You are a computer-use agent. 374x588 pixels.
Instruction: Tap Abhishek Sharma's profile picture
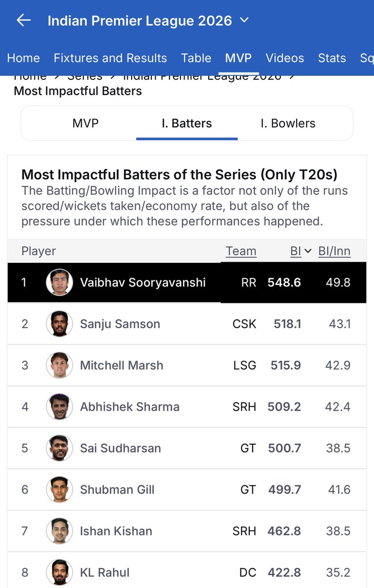pyautogui.click(x=60, y=407)
